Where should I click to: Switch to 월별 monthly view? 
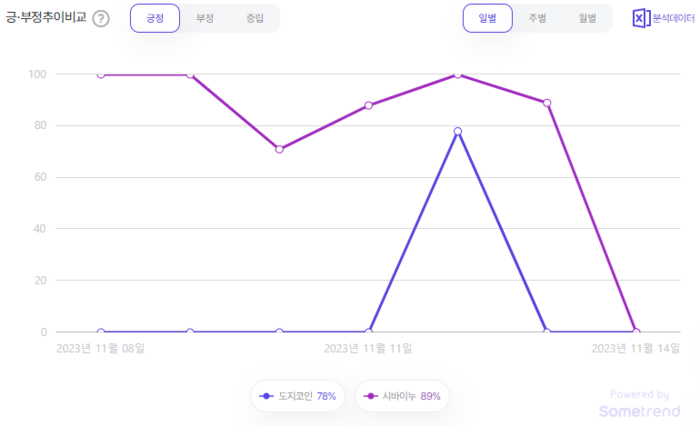click(587, 18)
